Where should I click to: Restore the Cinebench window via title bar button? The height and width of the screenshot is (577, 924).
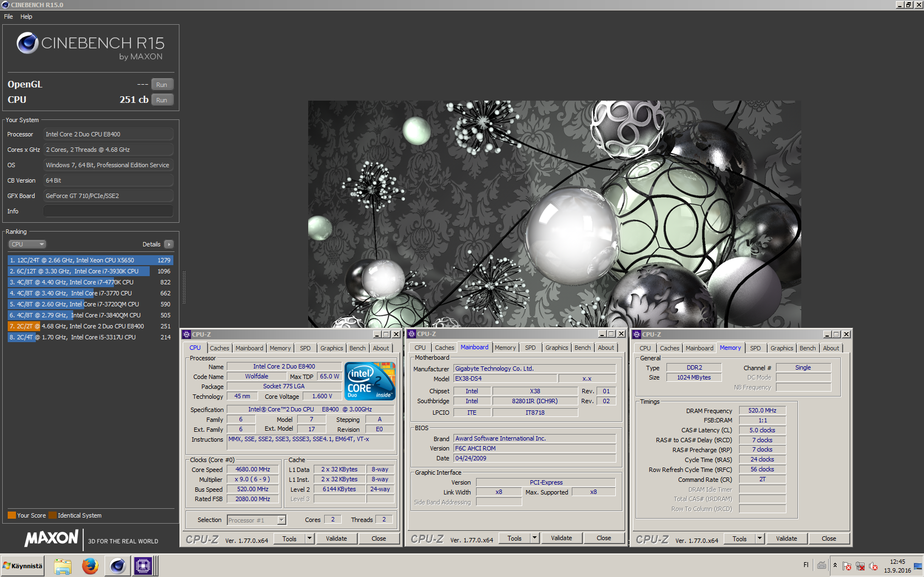(x=909, y=5)
